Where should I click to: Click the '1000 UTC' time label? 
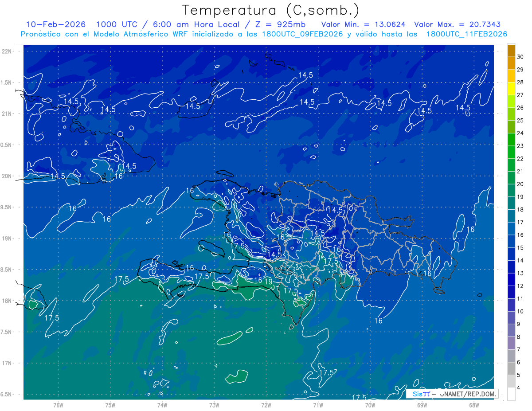tap(117, 24)
